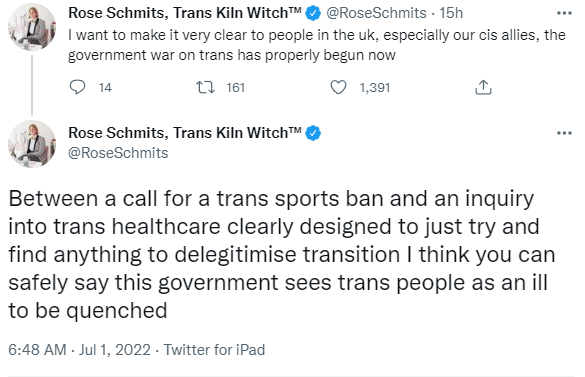This screenshot has height=377, width=585.
Task: Click the 6:48 AM · Jul 1, 2022 timestamp
Action: [79, 350]
